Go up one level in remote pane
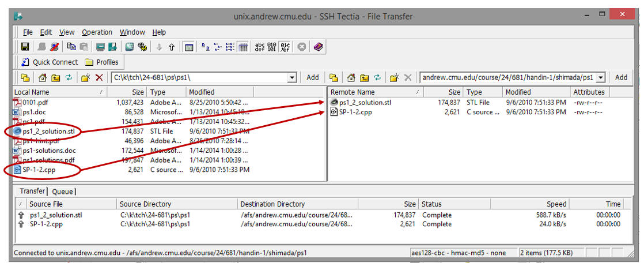Screen dimensions: 644x266 (x=363, y=77)
